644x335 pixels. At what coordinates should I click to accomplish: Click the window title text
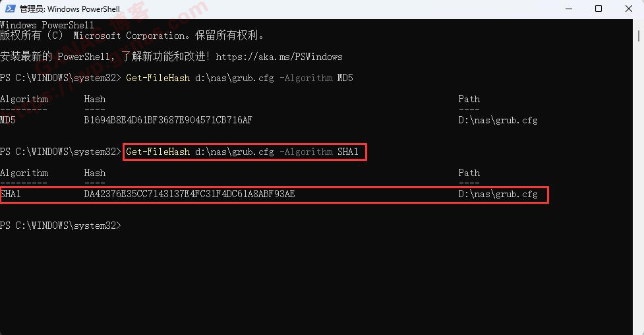(x=70, y=9)
